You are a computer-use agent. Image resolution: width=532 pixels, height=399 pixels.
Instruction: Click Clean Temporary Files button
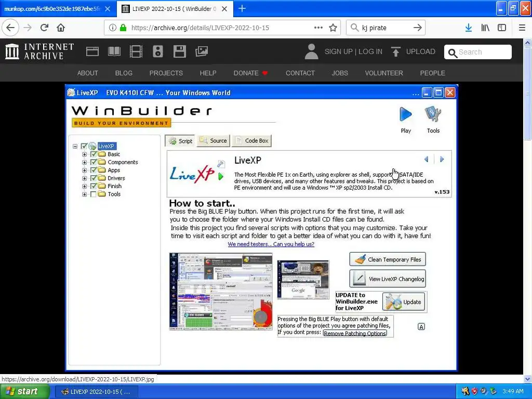tap(388, 259)
